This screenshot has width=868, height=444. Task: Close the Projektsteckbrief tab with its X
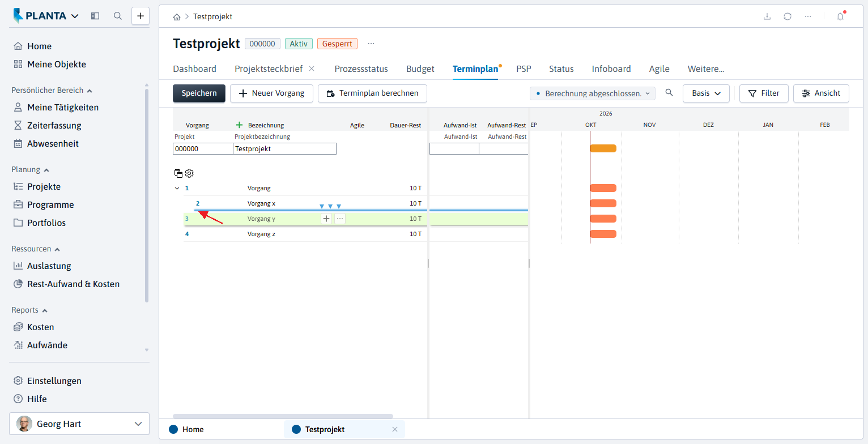pos(312,69)
